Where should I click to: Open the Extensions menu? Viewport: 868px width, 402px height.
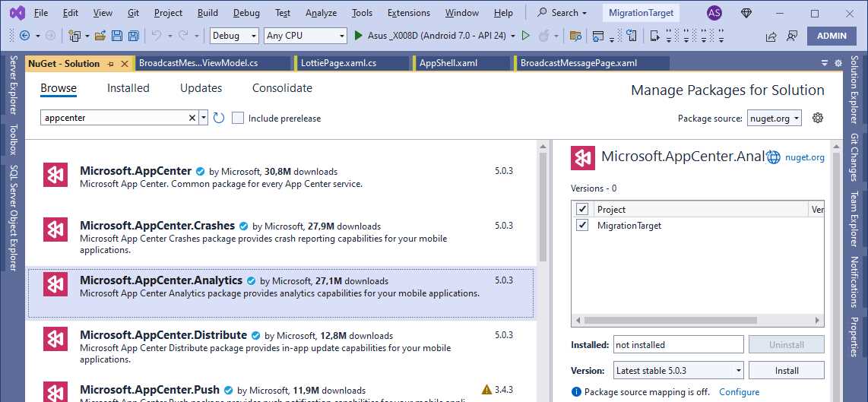click(408, 13)
